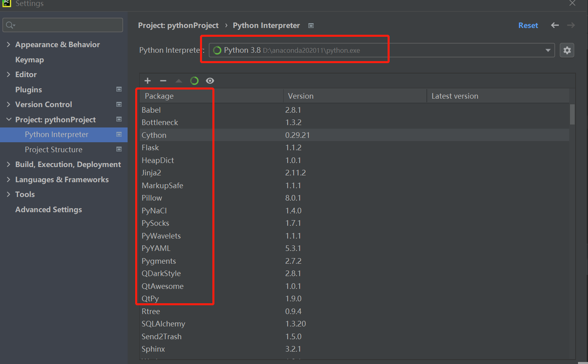This screenshot has height=364, width=588.
Task: Select the QtPy package row
Action: [x=354, y=298]
